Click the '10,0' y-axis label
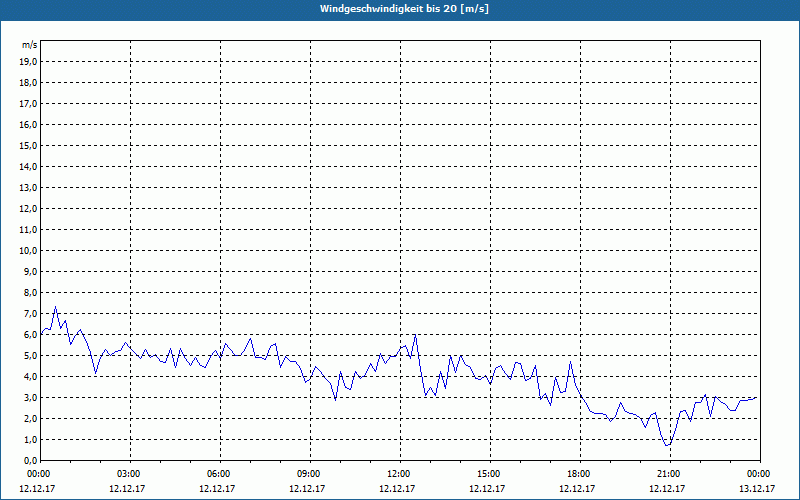The height and width of the screenshot is (500, 800). click(28, 251)
